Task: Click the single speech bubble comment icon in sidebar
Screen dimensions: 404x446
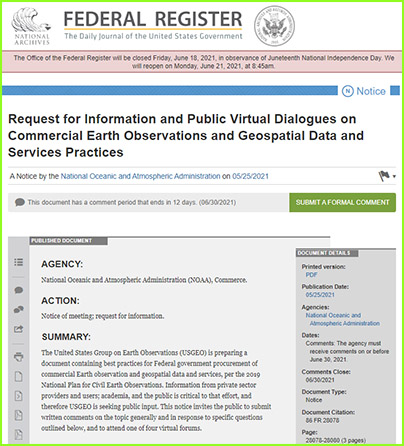Action: click(x=19, y=290)
